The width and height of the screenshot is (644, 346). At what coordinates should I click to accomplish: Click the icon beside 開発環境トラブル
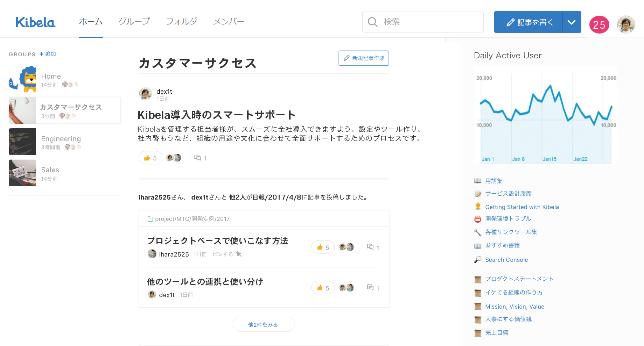tap(478, 219)
